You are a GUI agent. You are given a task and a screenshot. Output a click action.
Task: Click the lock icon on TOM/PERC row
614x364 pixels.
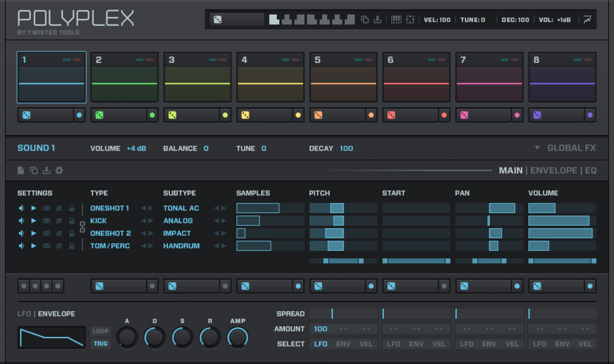[x=72, y=246]
